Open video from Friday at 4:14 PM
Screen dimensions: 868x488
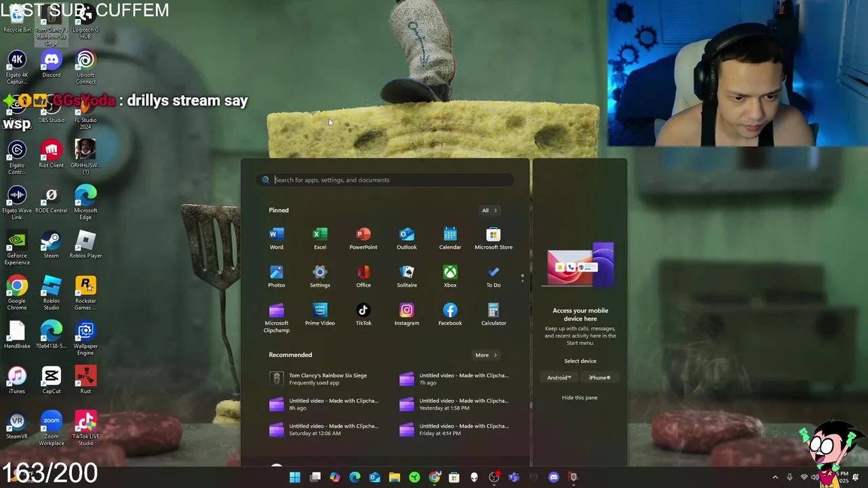[x=454, y=429]
